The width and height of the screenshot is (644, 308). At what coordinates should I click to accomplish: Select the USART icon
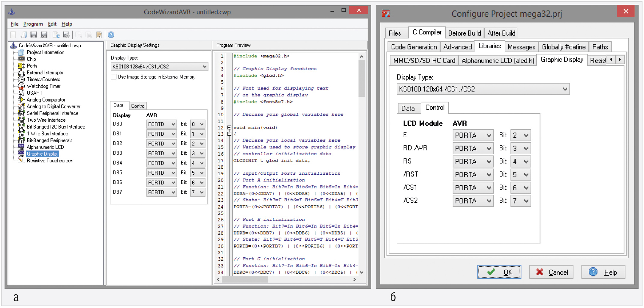[x=21, y=93]
